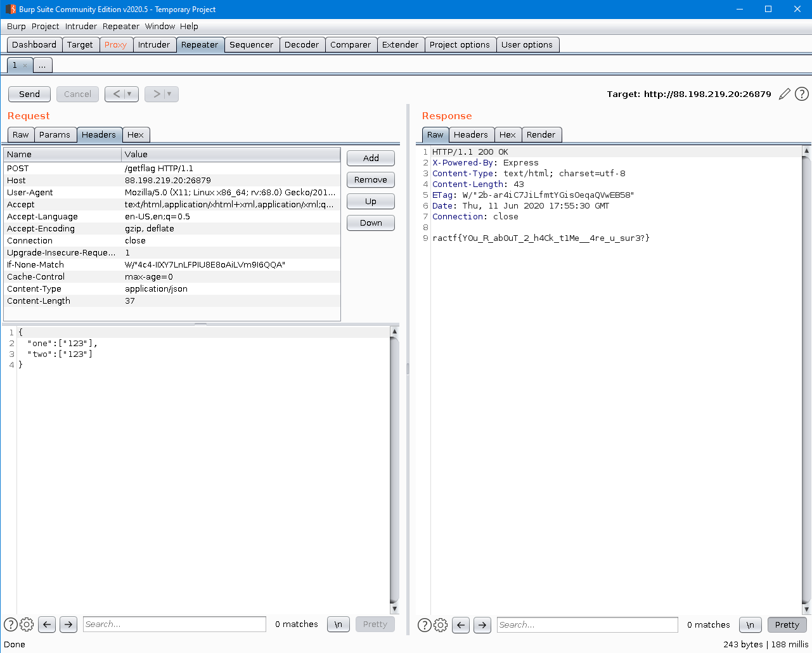Toggle response Pretty formatting

[x=787, y=625]
